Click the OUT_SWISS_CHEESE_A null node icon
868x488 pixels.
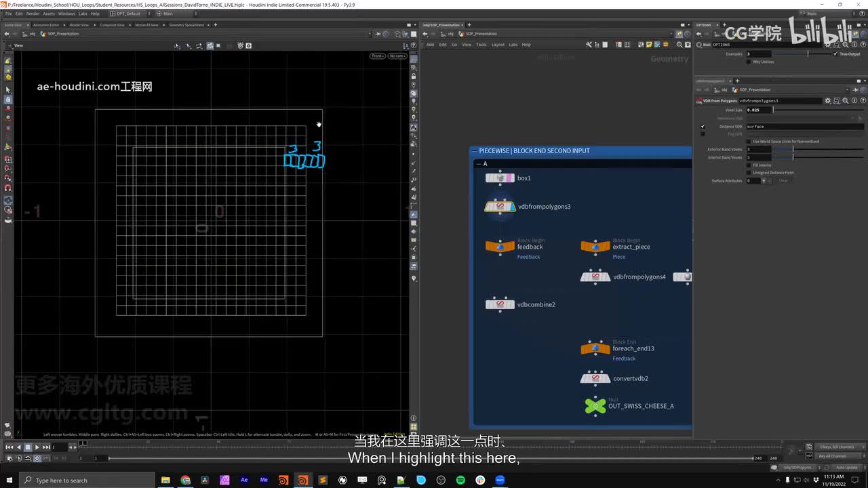(595, 406)
